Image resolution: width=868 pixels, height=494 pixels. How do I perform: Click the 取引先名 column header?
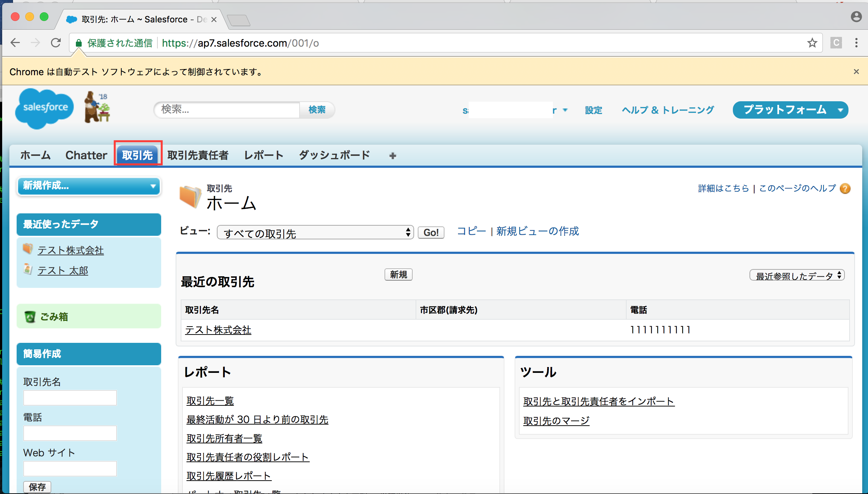coord(202,310)
